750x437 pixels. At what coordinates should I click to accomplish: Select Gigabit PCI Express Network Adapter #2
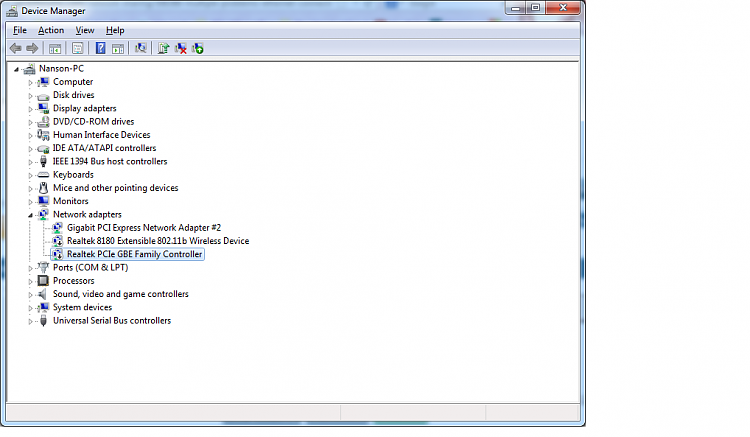click(144, 228)
